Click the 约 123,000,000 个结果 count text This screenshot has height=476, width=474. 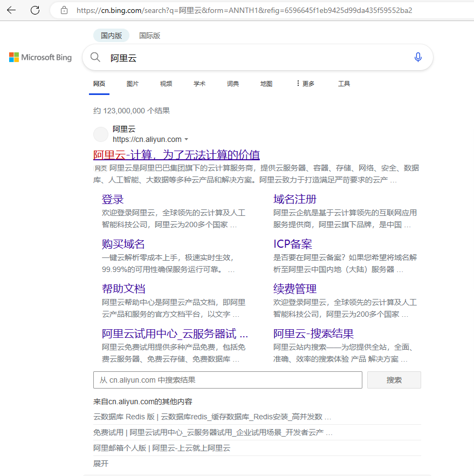pos(132,111)
